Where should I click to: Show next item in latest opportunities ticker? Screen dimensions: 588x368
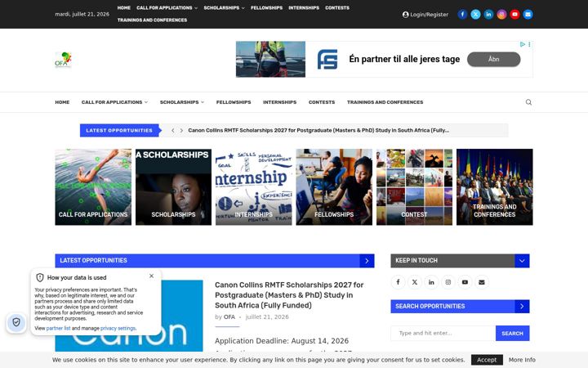[x=181, y=130]
